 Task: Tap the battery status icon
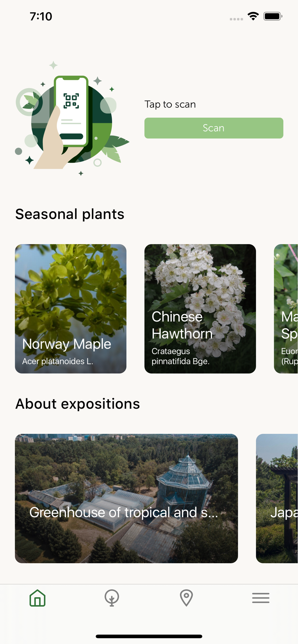coord(273,16)
